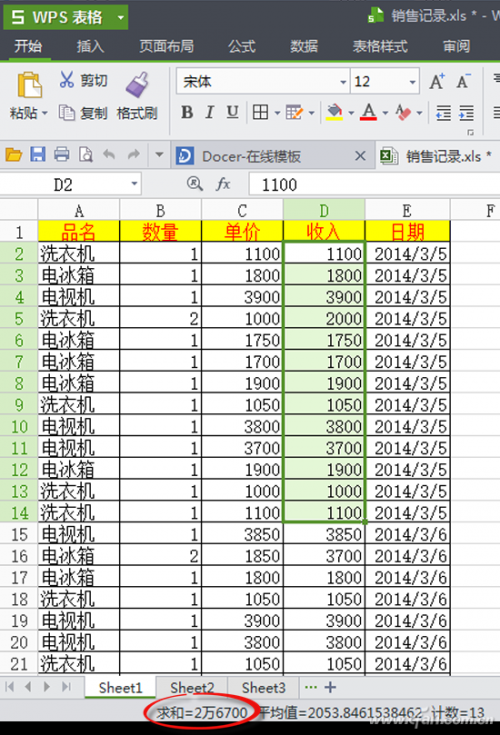Open the 表格样式 ribbon tab
Viewport: 500px width, 735px height.
click(380, 46)
